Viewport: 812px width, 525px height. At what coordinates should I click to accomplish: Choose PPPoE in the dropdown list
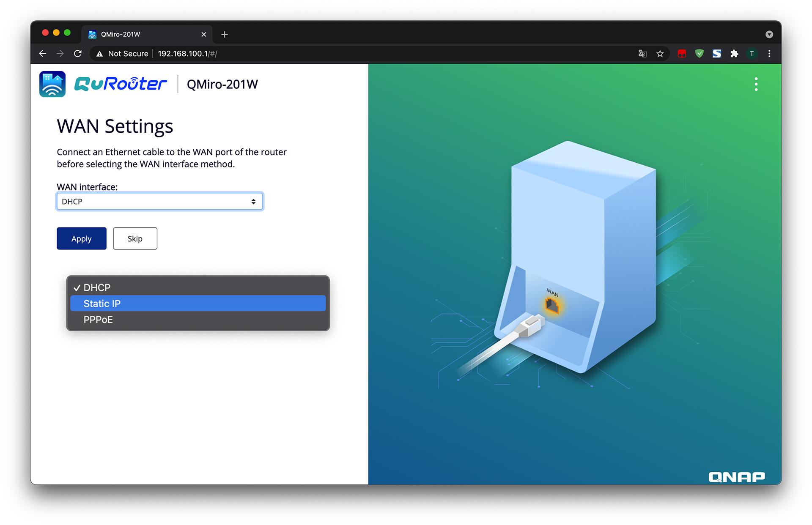coord(198,320)
